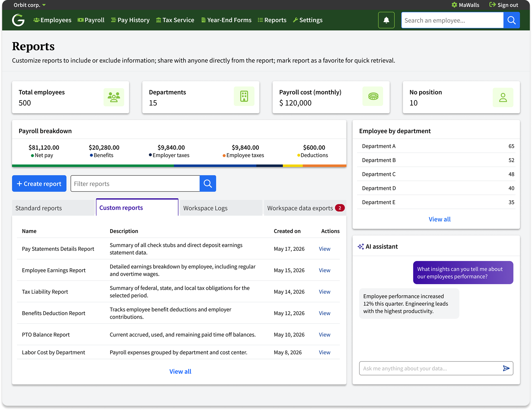The height and width of the screenshot is (410, 532).
Task: Click the AI assistant sparkle icon
Action: pyautogui.click(x=361, y=247)
